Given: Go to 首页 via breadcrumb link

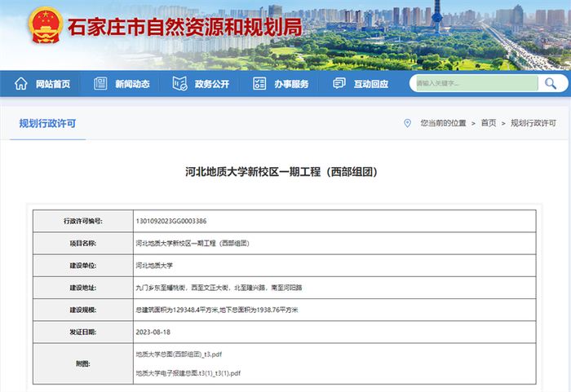Looking at the screenshot, I should tap(489, 123).
